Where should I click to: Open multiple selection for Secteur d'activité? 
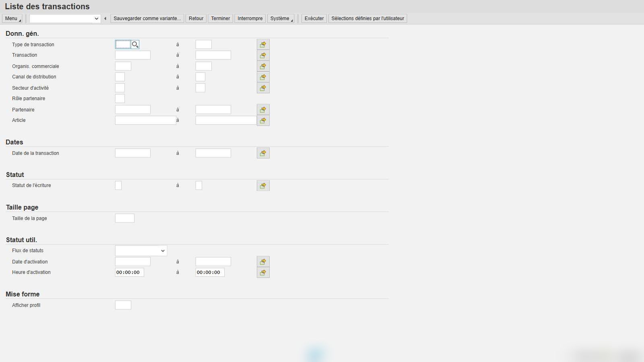(263, 88)
